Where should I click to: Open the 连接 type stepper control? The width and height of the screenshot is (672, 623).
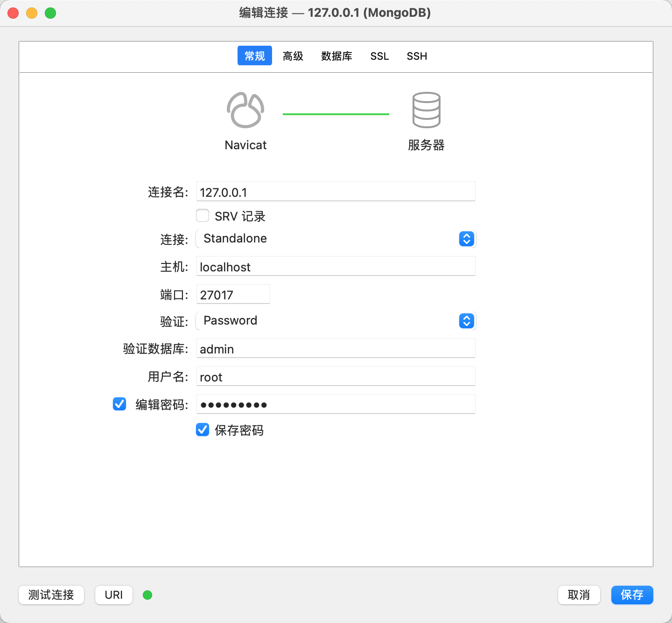[466, 239]
